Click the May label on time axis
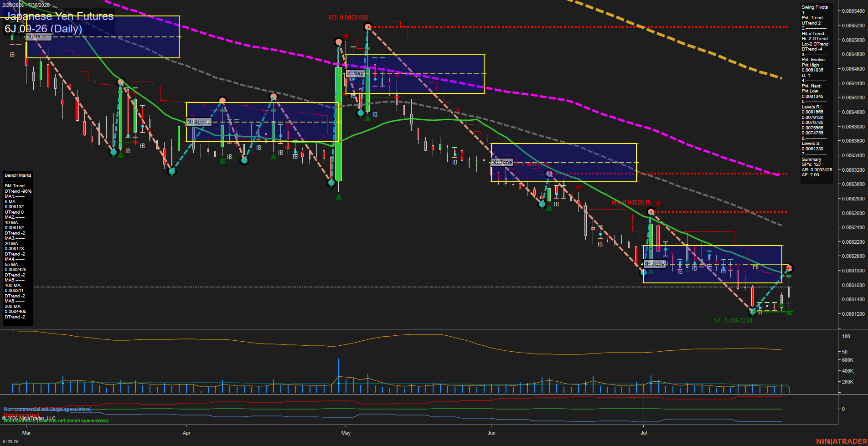The width and height of the screenshot is (868, 446). click(x=346, y=433)
